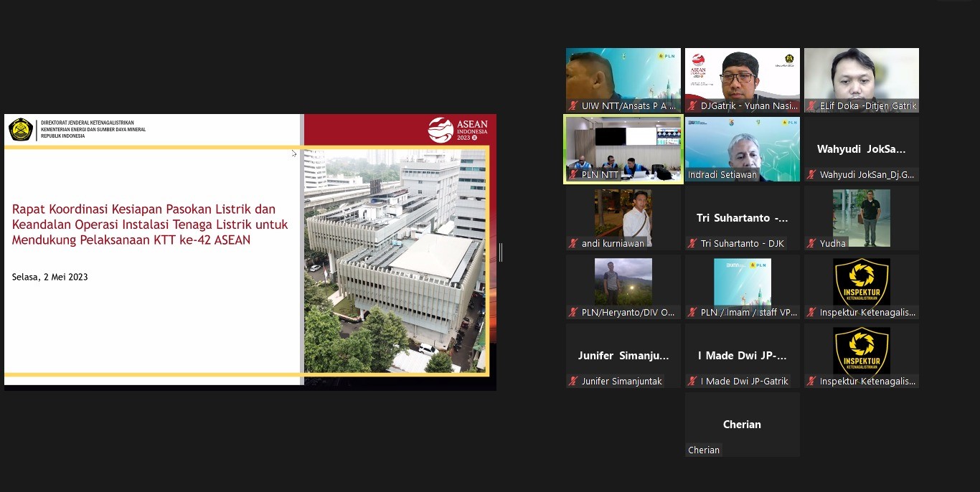Image resolution: width=980 pixels, height=492 pixels.
Task: Select the Wahyudi JokSan participant tile
Action: (x=861, y=149)
